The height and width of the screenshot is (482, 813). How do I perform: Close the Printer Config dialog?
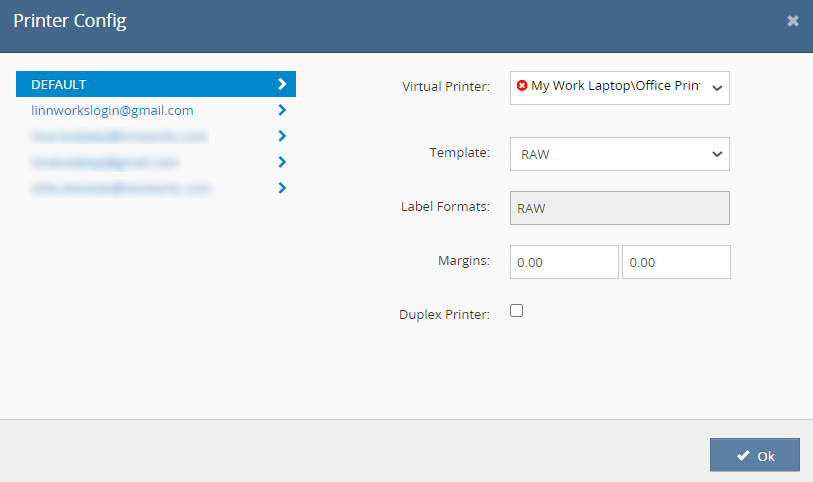[x=793, y=21]
